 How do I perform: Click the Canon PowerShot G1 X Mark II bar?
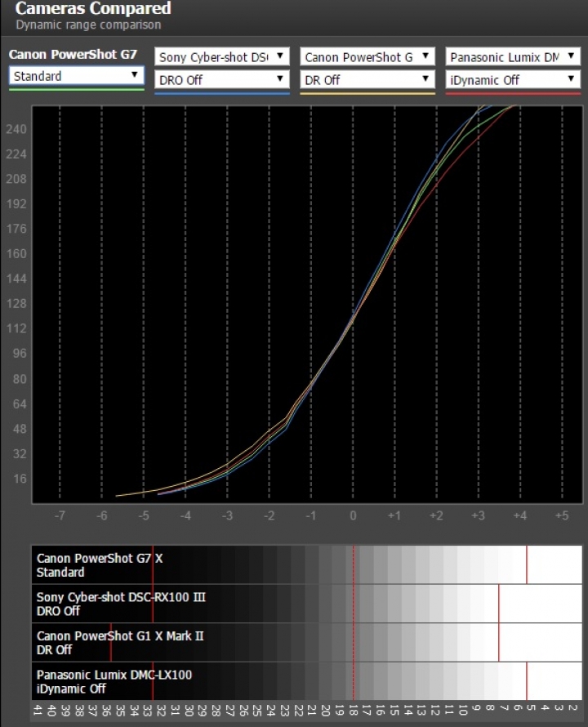point(306,643)
